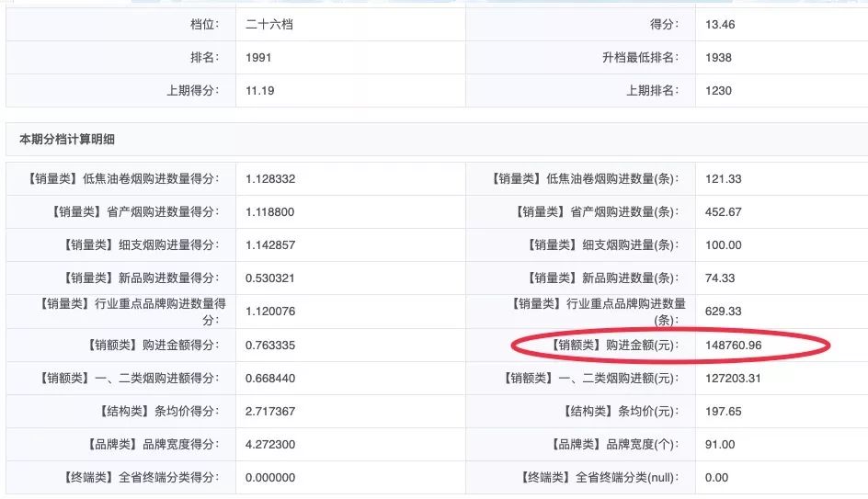Select 省产烟 score value 1.118800
The width and height of the screenshot is (868, 499).
click(x=269, y=212)
